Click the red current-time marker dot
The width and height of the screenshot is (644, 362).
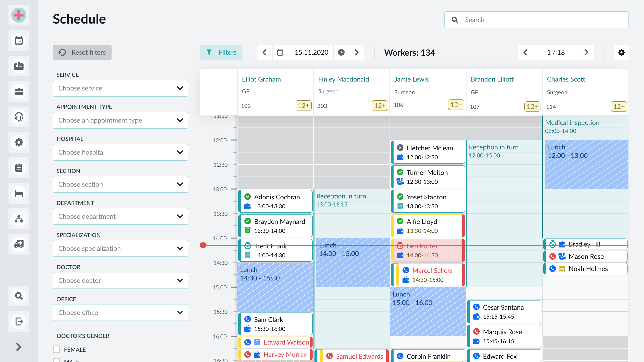pos(203,245)
